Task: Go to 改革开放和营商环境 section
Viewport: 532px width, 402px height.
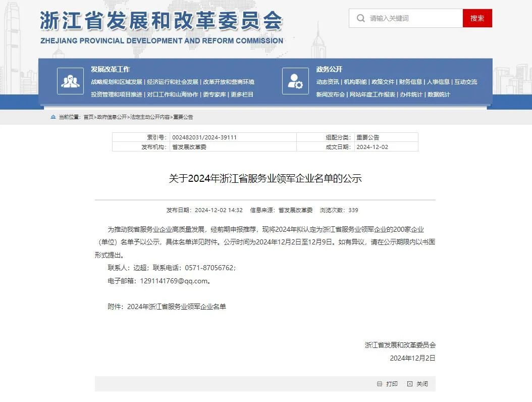Action: tap(229, 82)
